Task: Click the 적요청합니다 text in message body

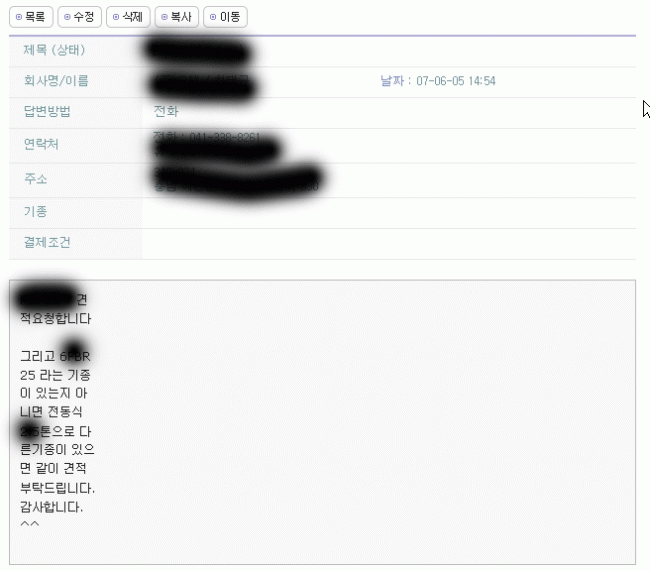Action: 56,318
